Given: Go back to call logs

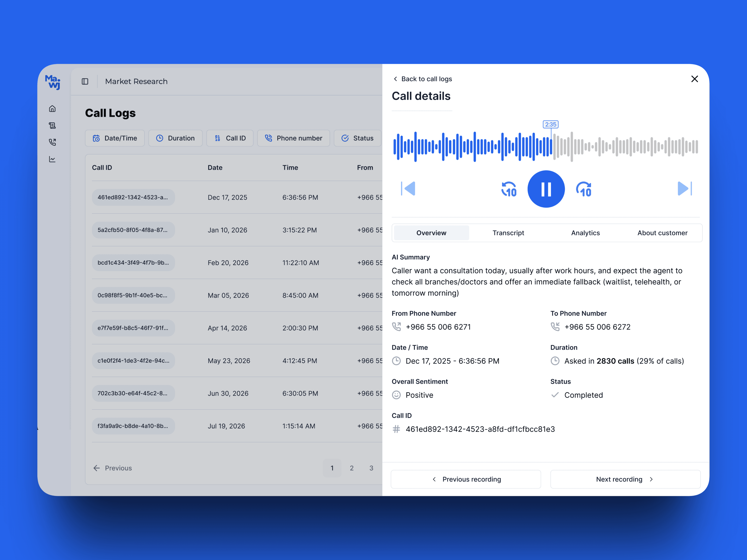Looking at the screenshot, I should (x=423, y=79).
